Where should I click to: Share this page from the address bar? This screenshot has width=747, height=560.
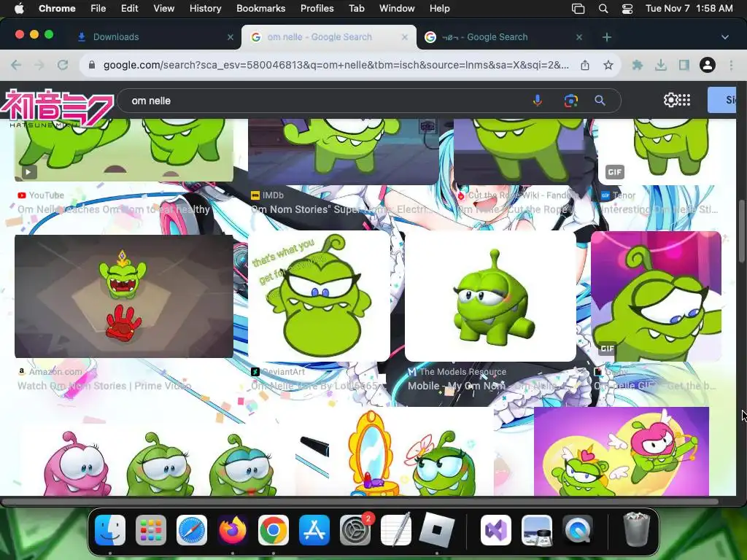[585, 65]
